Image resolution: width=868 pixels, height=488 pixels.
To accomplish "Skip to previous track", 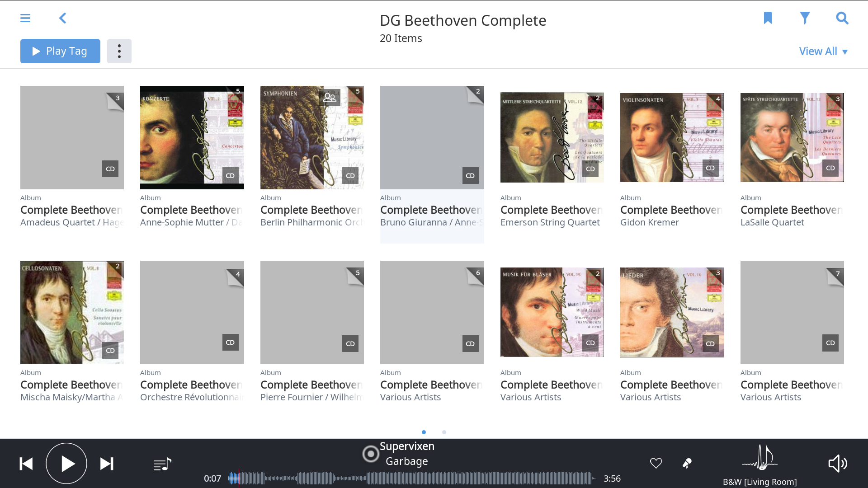I will pos(26,464).
